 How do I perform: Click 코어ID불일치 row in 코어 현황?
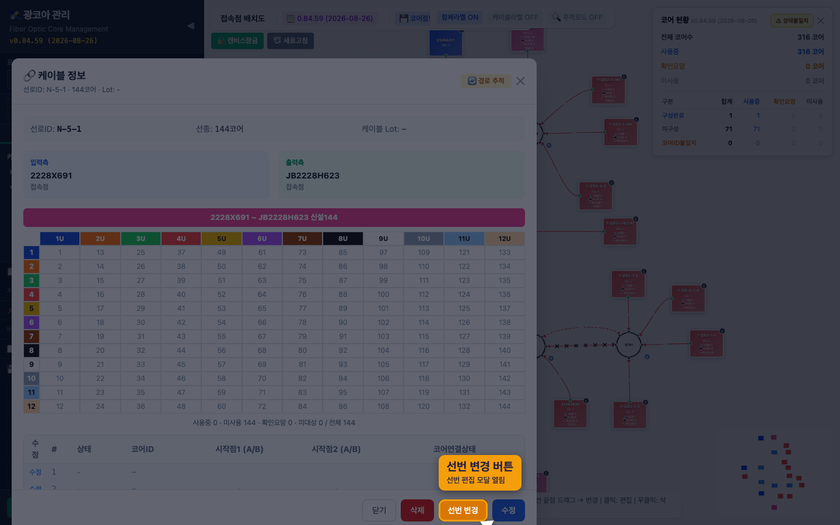(x=742, y=143)
